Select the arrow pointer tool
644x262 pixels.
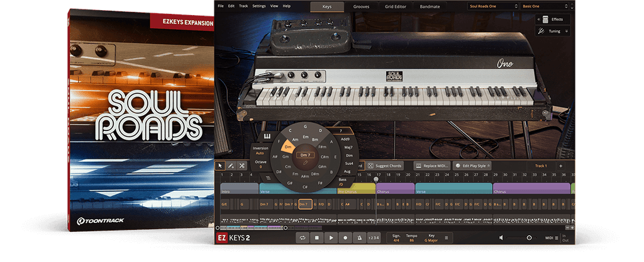[220, 166]
